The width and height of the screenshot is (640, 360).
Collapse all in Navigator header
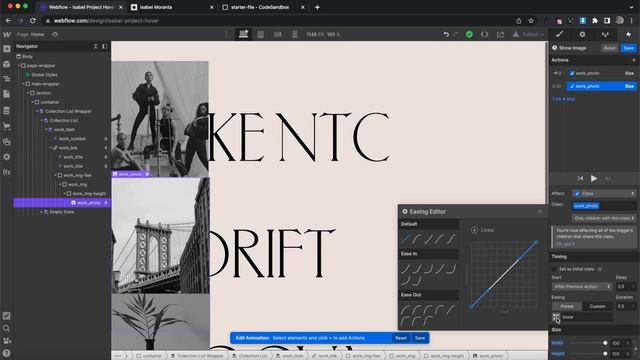tap(96, 47)
